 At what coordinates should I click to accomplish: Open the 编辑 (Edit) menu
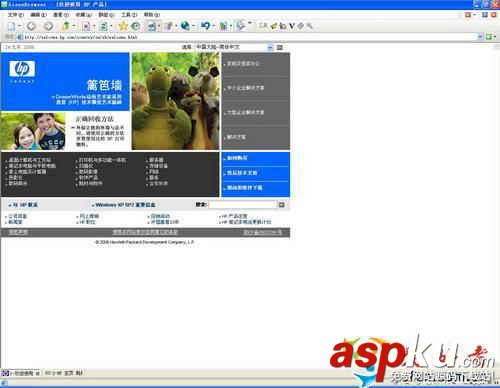[x=38, y=15]
